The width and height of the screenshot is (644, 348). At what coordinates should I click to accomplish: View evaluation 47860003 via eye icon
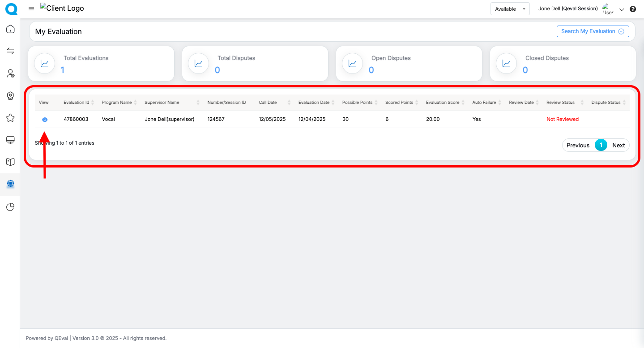pyautogui.click(x=45, y=120)
